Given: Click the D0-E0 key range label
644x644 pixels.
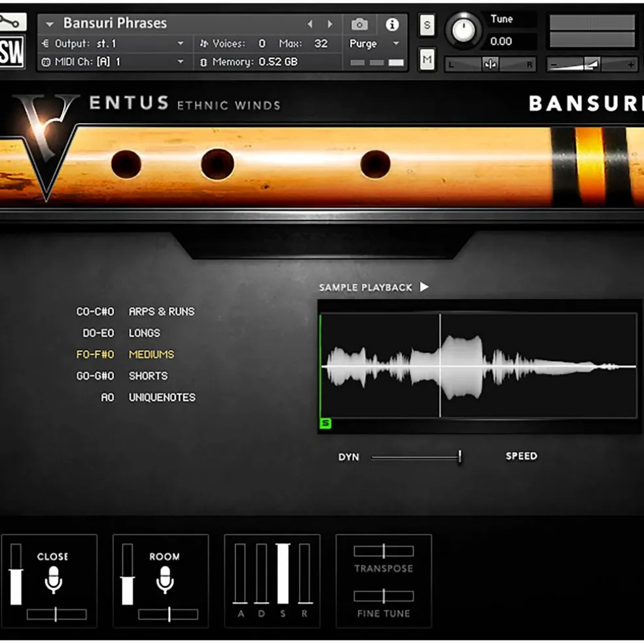Looking at the screenshot, I should pyautogui.click(x=99, y=332).
